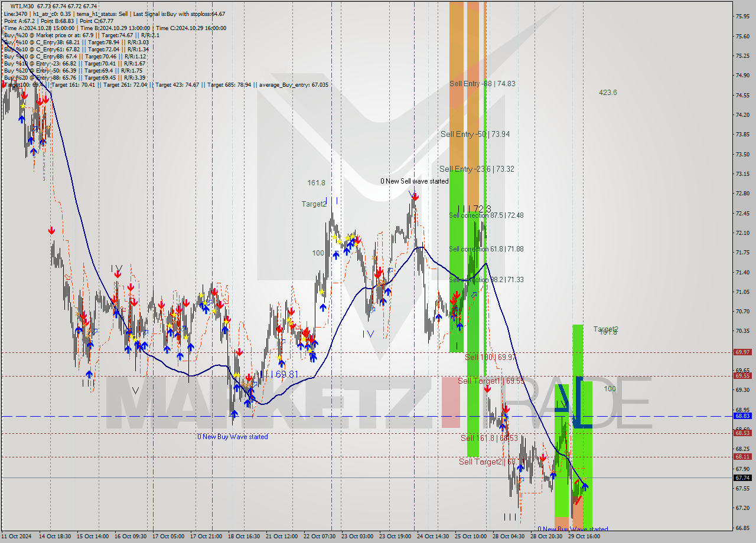The height and width of the screenshot is (543, 756).
Task: Click the 73.85 price axis label
Action: (742, 135)
